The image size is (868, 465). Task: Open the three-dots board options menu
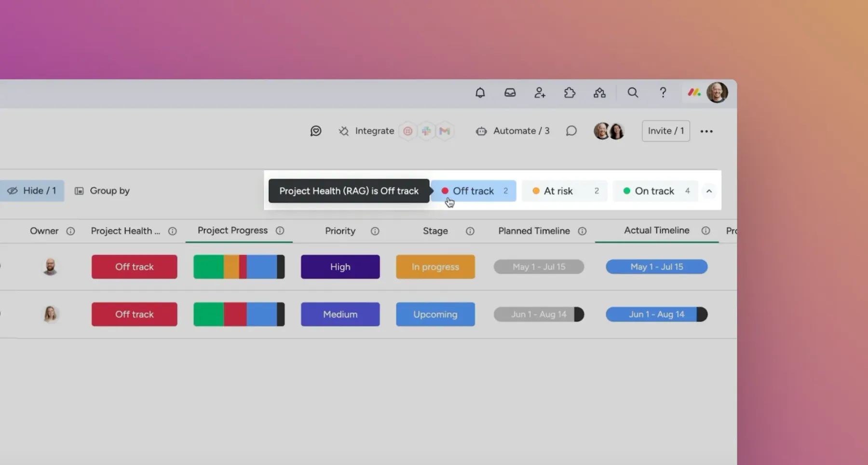point(706,131)
